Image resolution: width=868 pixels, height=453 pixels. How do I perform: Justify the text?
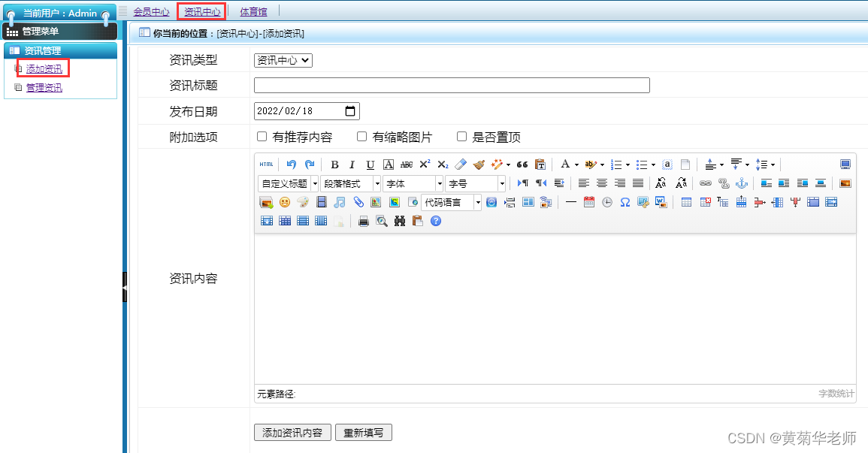tap(638, 183)
